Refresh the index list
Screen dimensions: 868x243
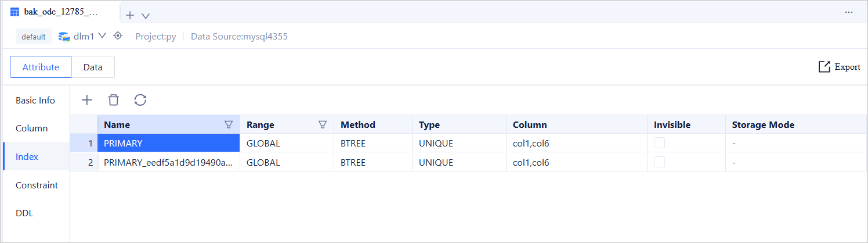[140, 100]
